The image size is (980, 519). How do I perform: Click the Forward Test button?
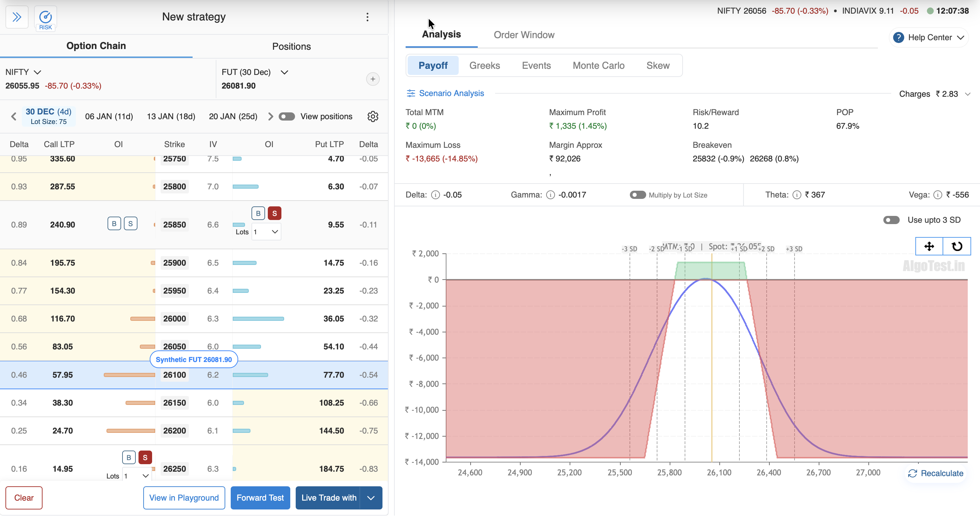pyautogui.click(x=260, y=498)
